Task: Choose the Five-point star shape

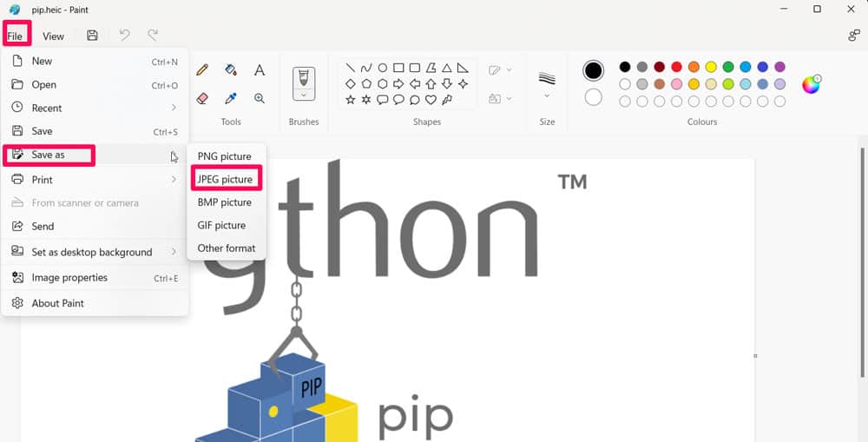Action: [x=350, y=100]
